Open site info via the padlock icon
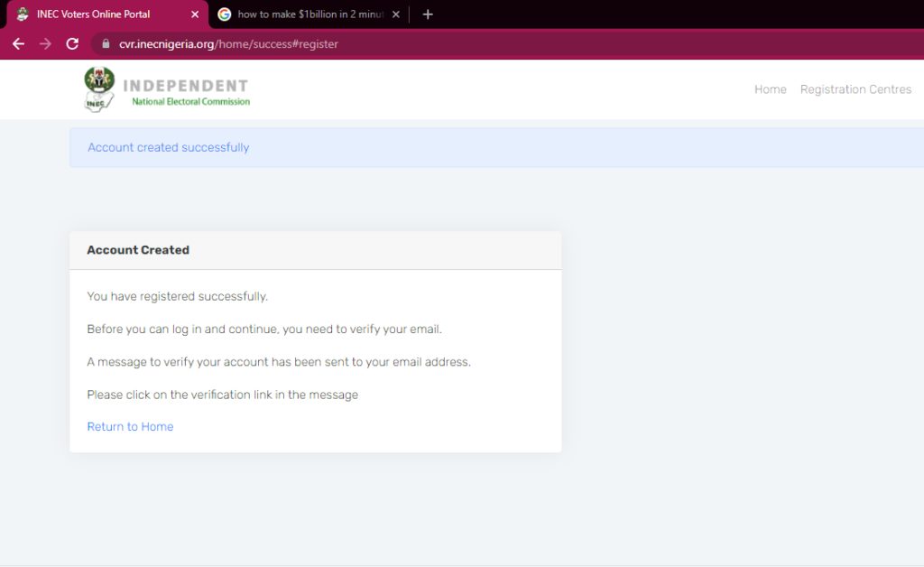 coord(106,43)
